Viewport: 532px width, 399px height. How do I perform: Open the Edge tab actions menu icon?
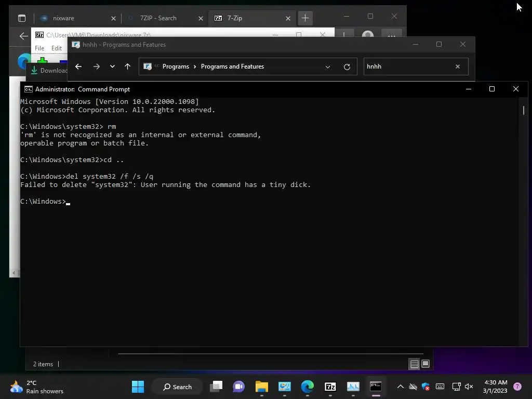pos(22,18)
